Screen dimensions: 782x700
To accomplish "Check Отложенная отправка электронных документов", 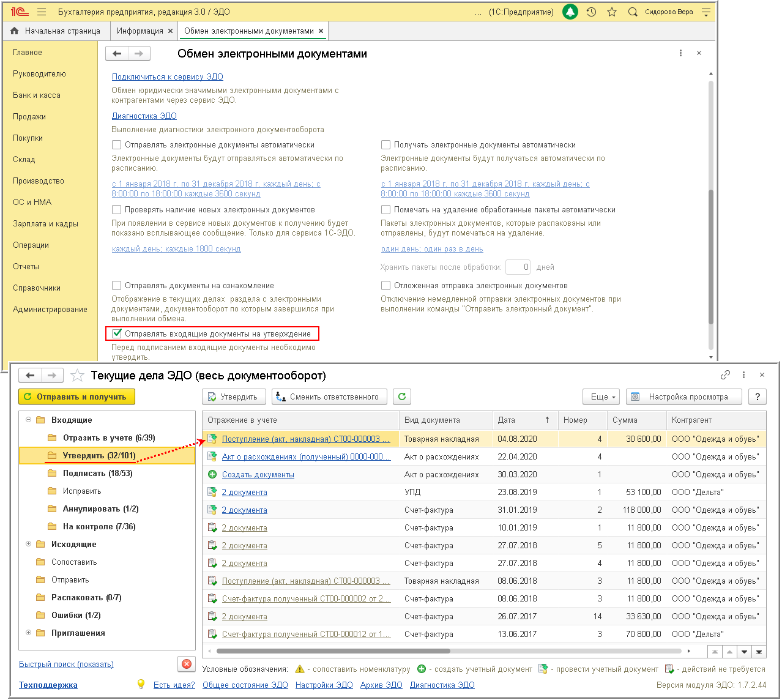I will point(386,286).
